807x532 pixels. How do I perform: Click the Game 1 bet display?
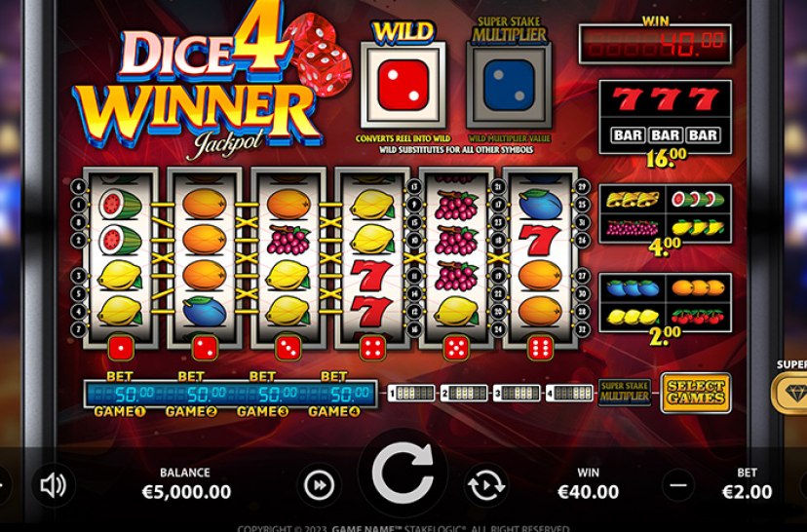[x=121, y=395]
